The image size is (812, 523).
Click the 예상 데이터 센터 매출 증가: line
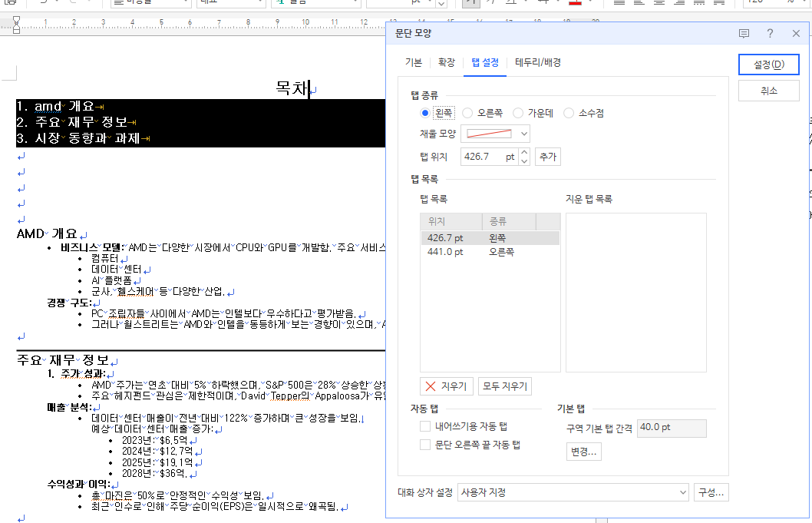(x=152, y=429)
